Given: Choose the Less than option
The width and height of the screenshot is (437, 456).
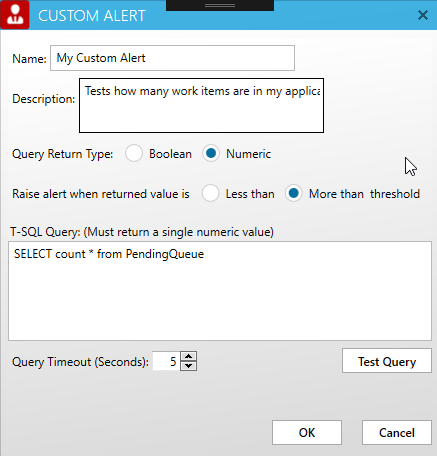Looking at the screenshot, I should pos(210,194).
